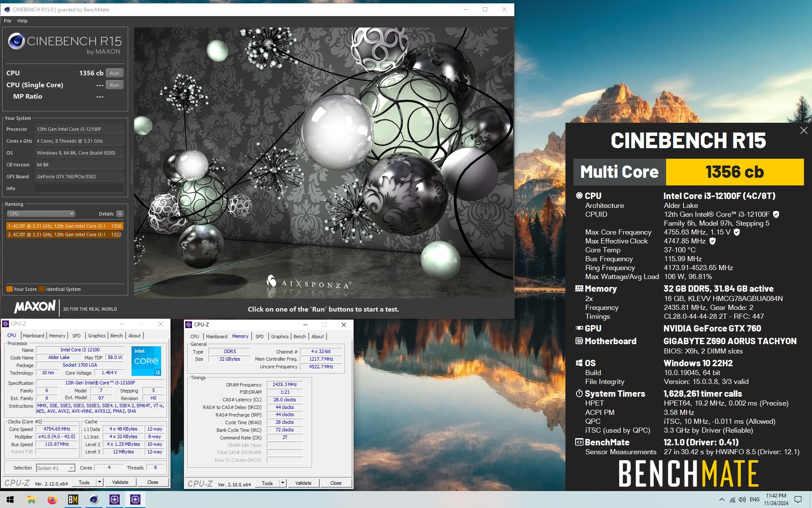
Task: Open Bench tab in Memory CPU-Z window
Action: [x=299, y=337]
